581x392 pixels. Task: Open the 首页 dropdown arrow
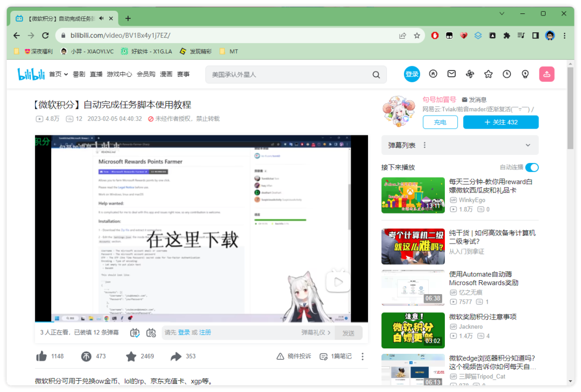click(x=66, y=74)
